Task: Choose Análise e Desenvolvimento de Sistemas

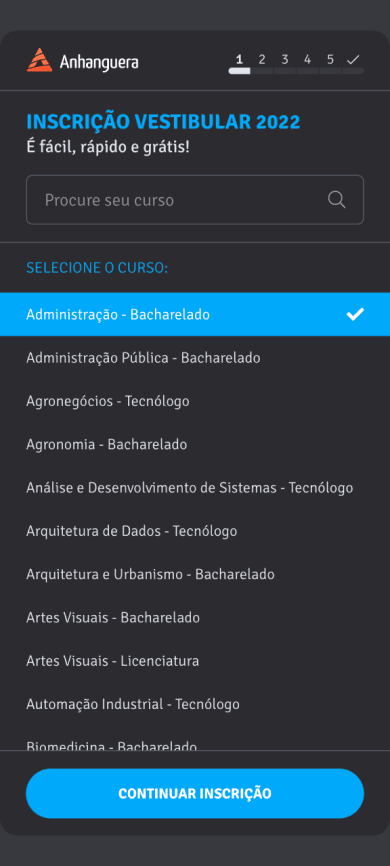Action: click(195, 488)
